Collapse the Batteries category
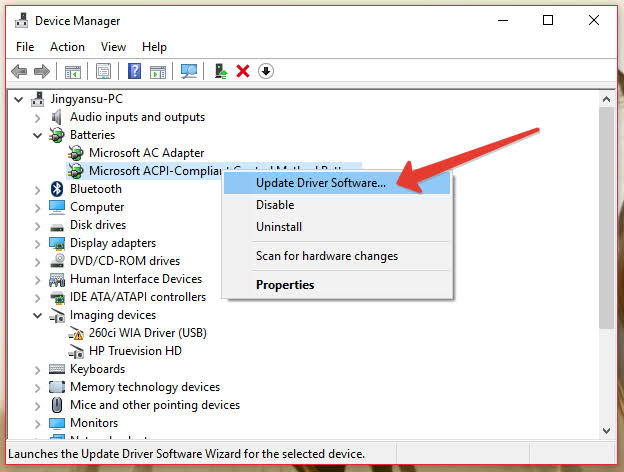The height and width of the screenshot is (472, 624). (38, 135)
